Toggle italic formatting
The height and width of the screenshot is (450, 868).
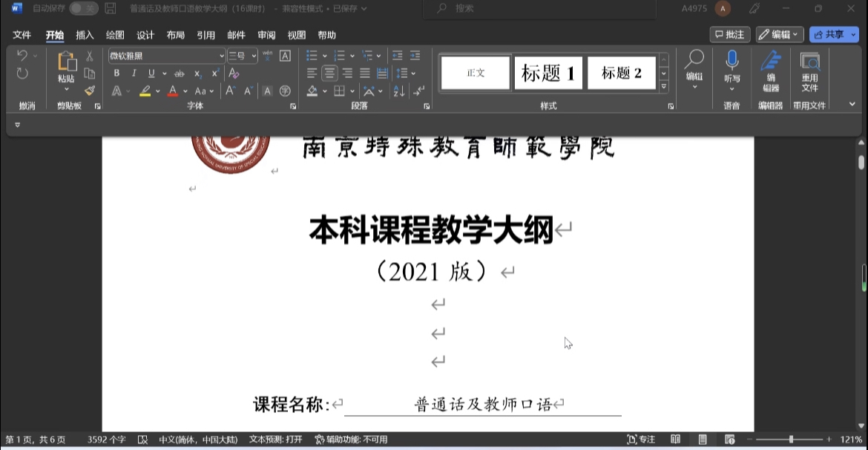pos(134,74)
